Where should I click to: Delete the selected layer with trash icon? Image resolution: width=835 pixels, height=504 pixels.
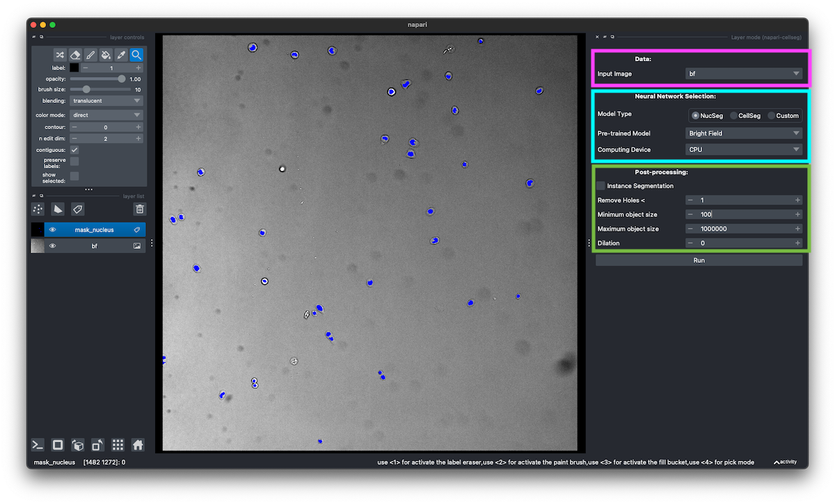pyautogui.click(x=140, y=209)
